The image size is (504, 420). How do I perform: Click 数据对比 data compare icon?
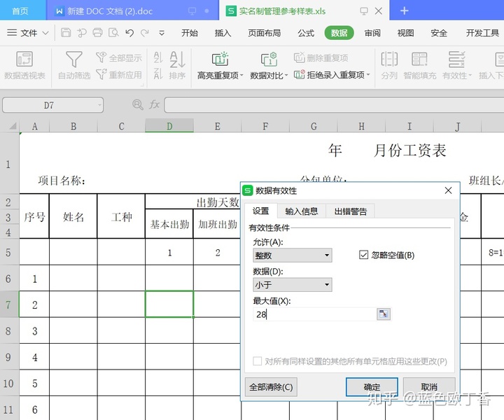(269, 59)
